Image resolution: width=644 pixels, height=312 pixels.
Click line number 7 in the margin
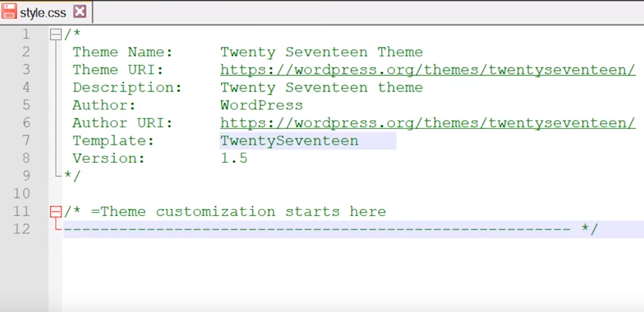(x=26, y=141)
